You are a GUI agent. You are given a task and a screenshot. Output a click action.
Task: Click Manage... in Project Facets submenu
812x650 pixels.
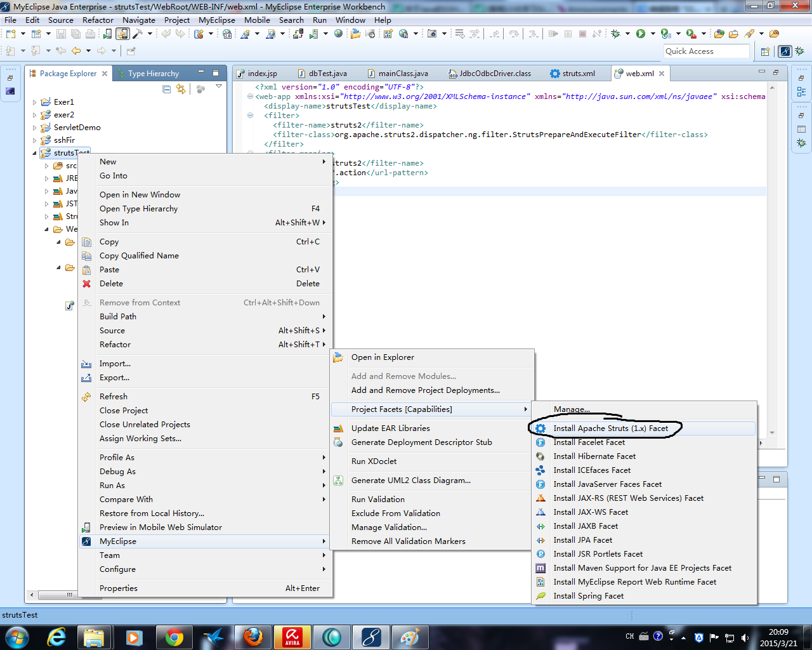(645, 409)
